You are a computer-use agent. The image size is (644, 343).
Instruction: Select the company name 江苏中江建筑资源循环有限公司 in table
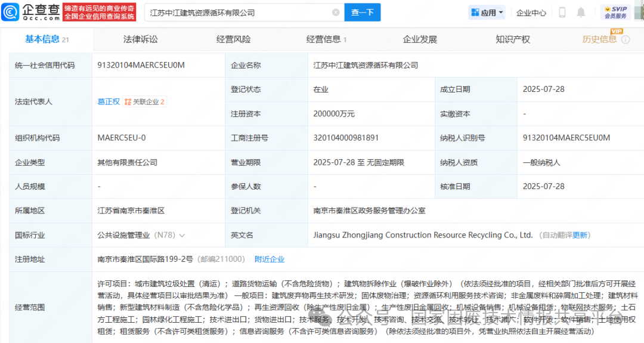pyautogui.click(x=366, y=65)
